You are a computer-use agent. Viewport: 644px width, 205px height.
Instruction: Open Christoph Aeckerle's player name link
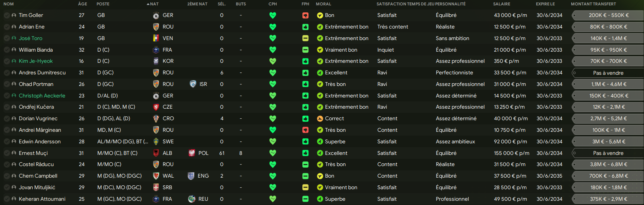42,96
